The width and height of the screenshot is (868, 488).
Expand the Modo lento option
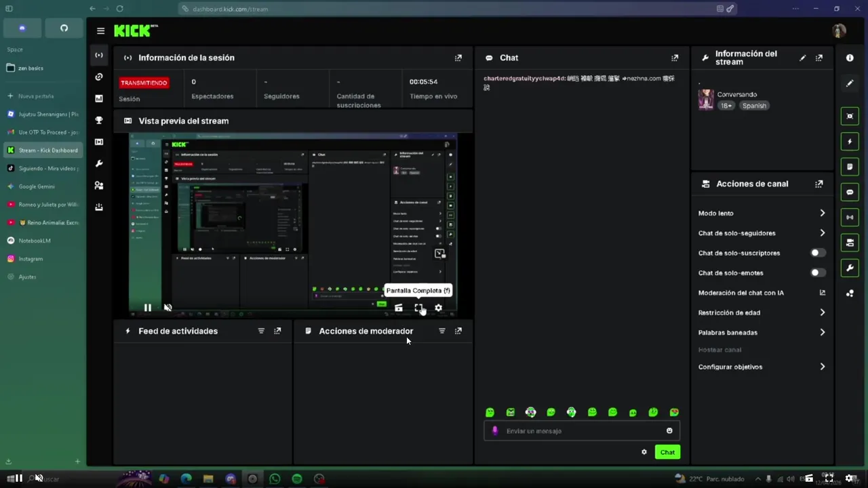762,213
